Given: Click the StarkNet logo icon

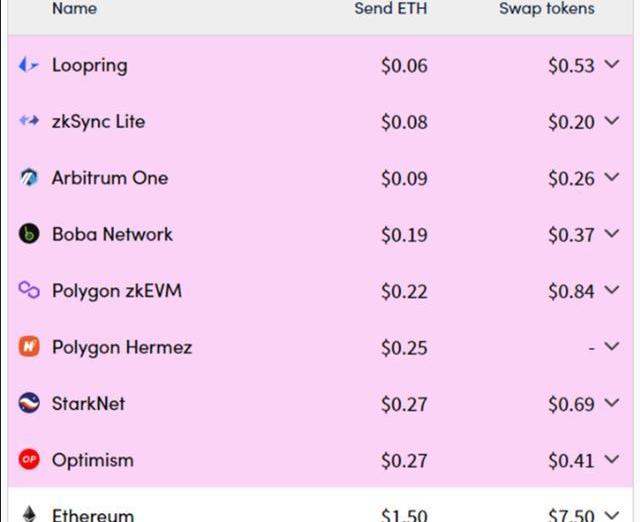Looking at the screenshot, I should click(x=29, y=403).
